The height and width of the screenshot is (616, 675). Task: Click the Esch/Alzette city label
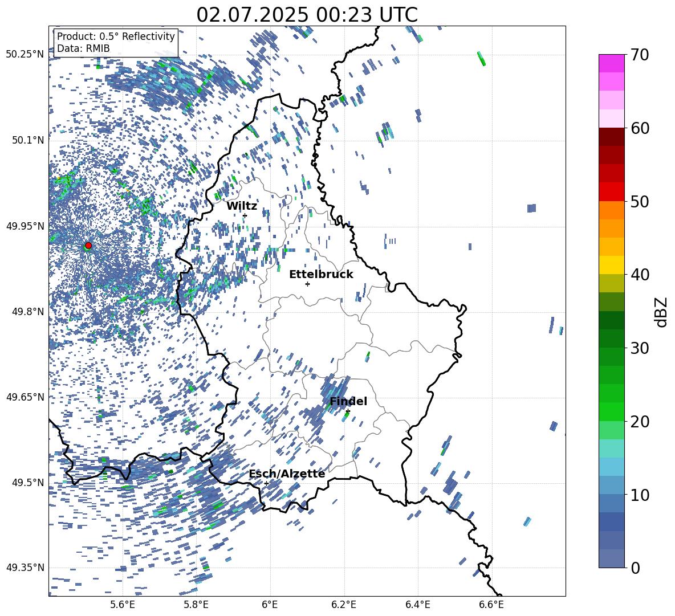(287, 474)
